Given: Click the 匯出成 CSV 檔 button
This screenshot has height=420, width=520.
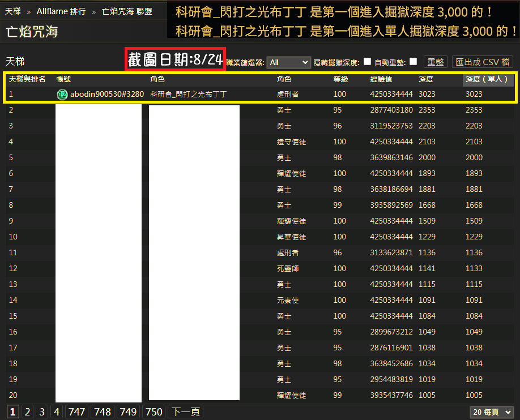Looking at the screenshot, I should click(483, 62).
